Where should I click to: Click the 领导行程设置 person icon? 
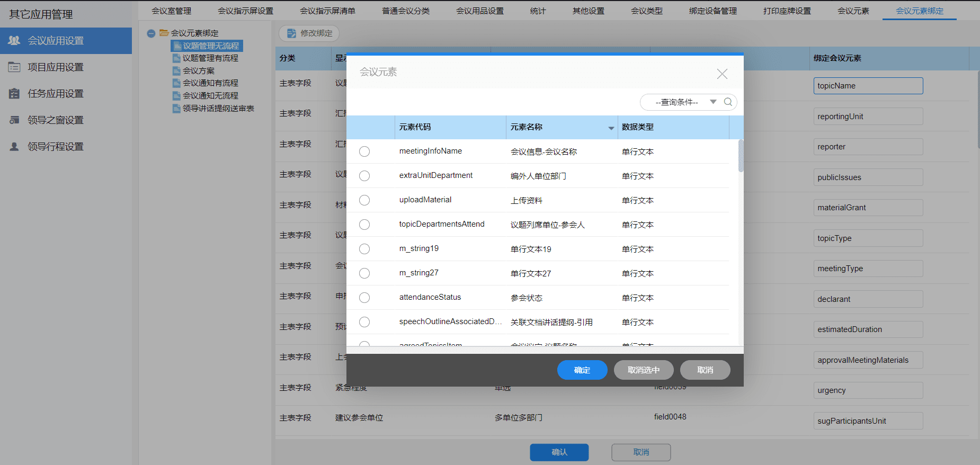tap(14, 147)
